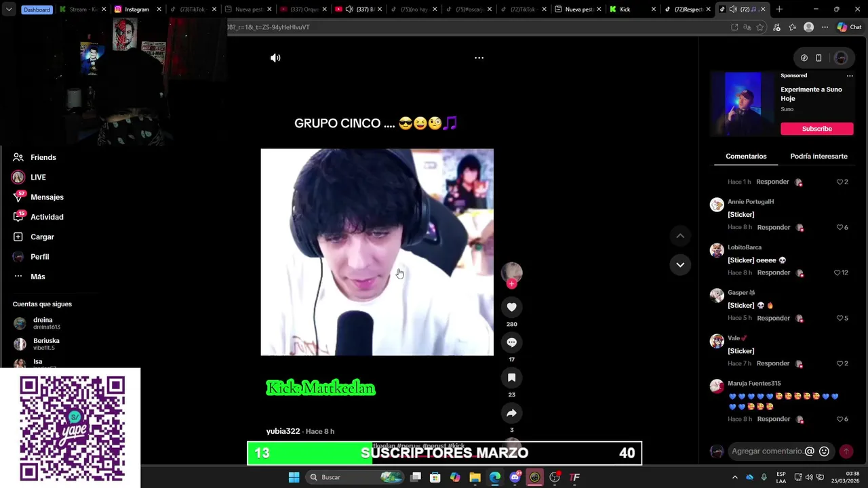Reply to Gasper's comment
The image size is (868, 488).
coord(774,318)
